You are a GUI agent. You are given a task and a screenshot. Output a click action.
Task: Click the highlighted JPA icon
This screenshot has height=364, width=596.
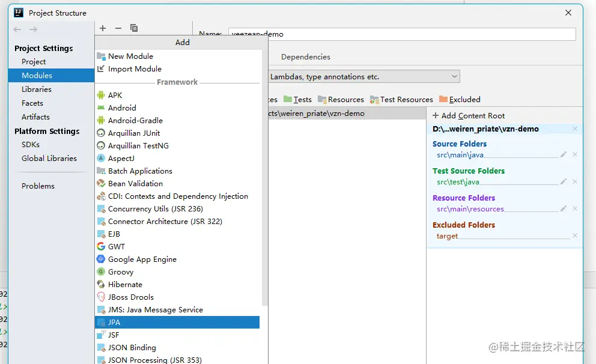pos(101,322)
